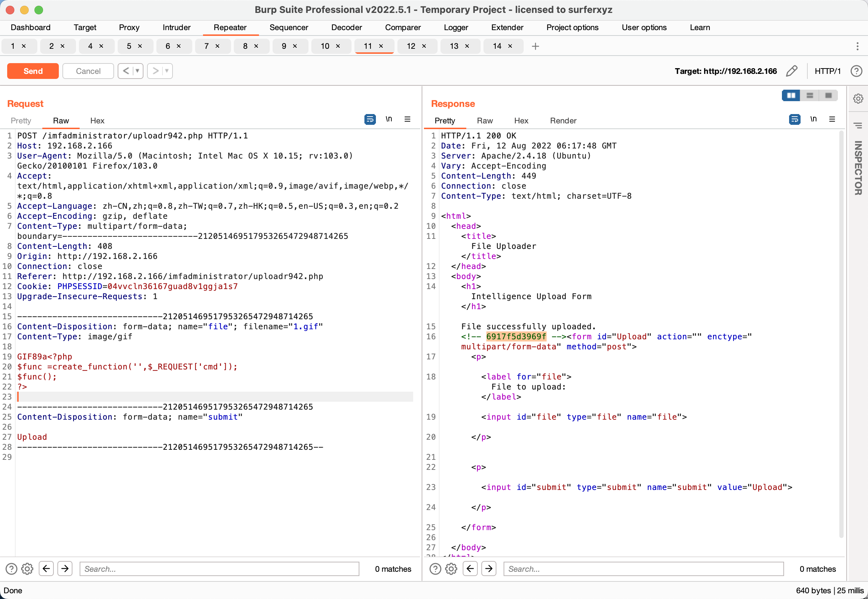Screen dimensions: 868x599
Task: Open Response search help icon
Action: point(435,569)
